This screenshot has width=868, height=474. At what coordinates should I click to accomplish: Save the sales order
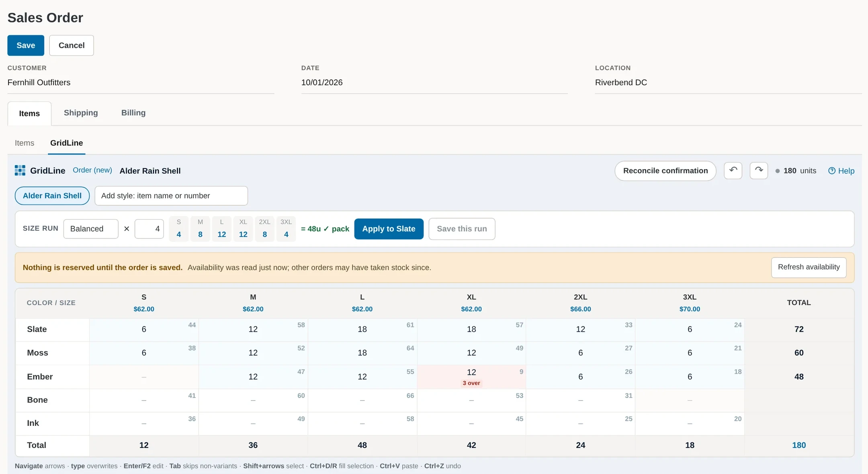(x=26, y=45)
